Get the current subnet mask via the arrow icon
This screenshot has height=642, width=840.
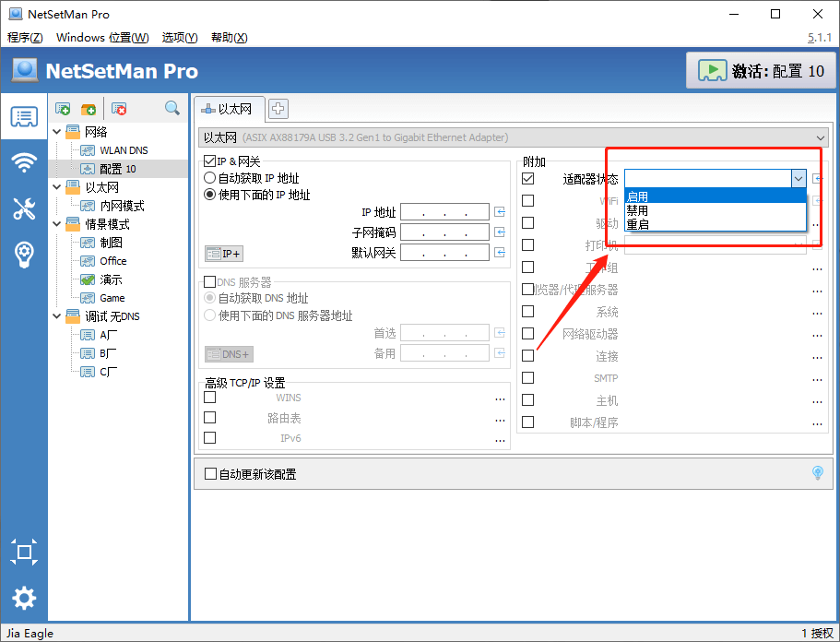click(x=500, y=232)
